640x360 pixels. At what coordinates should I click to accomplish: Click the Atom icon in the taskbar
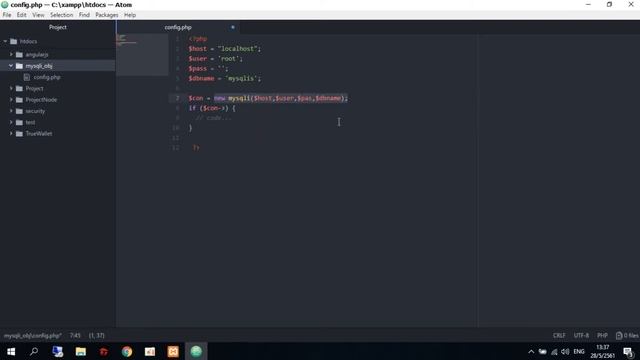[x=196, y=351]
